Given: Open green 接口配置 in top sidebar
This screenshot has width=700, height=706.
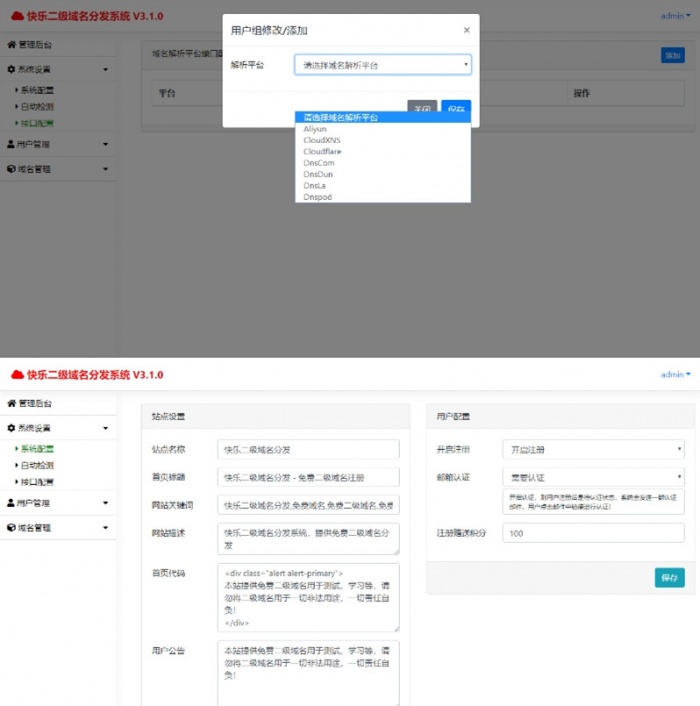Looking at the screenshot, I should [37, 123].
